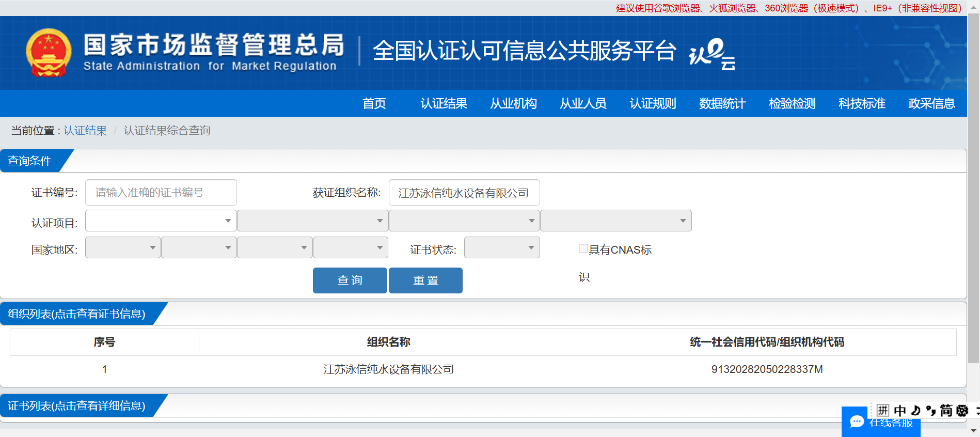980x437 pixels.
Task: Toggle the 中 Chinese/English IME mode
Action: click(x=900, y=411)
